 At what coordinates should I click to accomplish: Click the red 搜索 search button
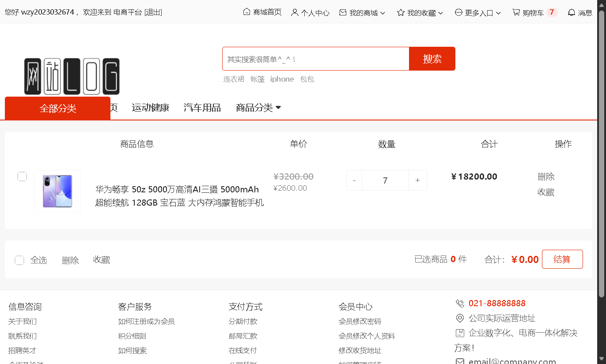[x=432, y=59]
